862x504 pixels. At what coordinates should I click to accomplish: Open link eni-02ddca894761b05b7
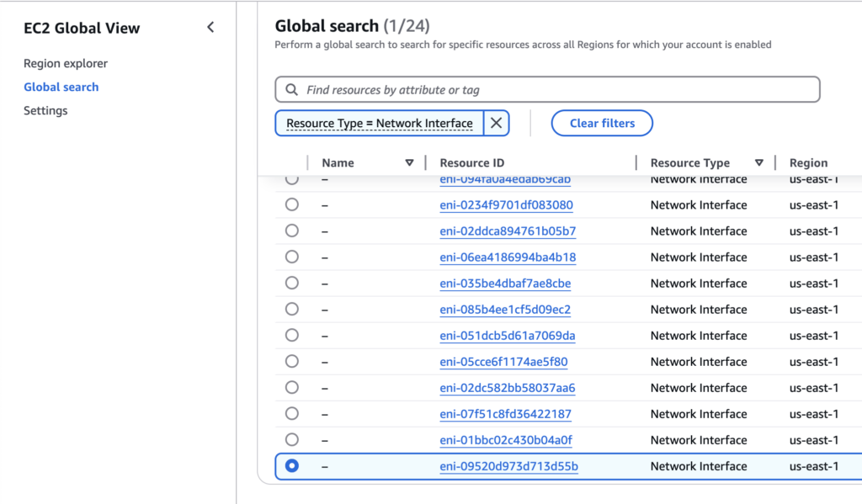pyautogui.click(x=508, y=231)
